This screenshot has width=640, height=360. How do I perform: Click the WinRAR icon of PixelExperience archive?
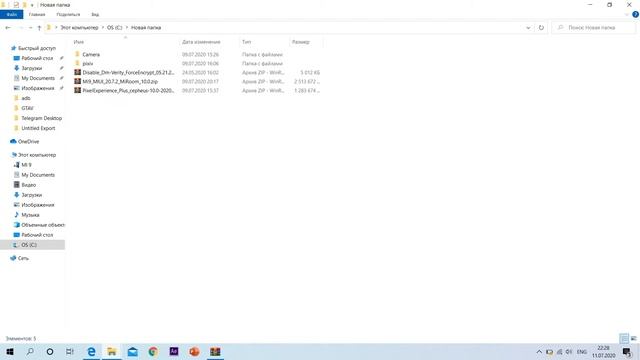tap(78, 90)
